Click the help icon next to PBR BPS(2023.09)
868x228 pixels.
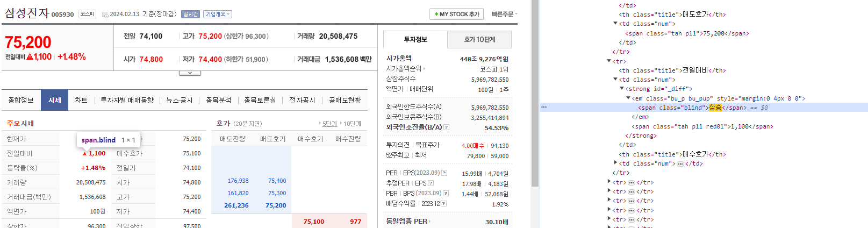coord(446,194)
